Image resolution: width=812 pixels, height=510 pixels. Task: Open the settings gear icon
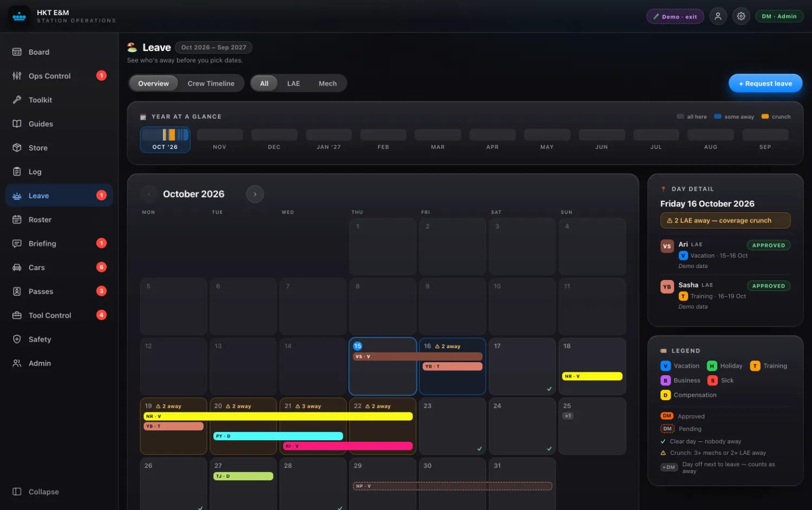pyautogui.click(x=741, y=16)
